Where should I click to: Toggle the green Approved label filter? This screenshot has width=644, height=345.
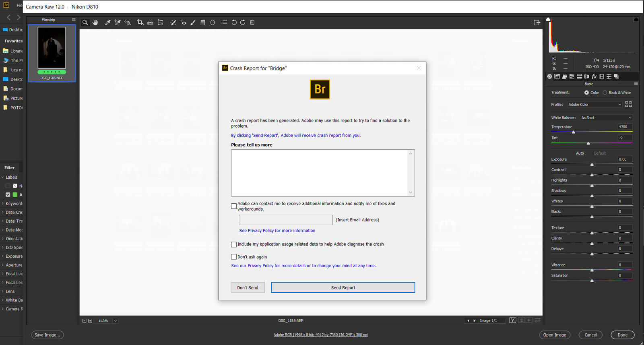[8, 195]
